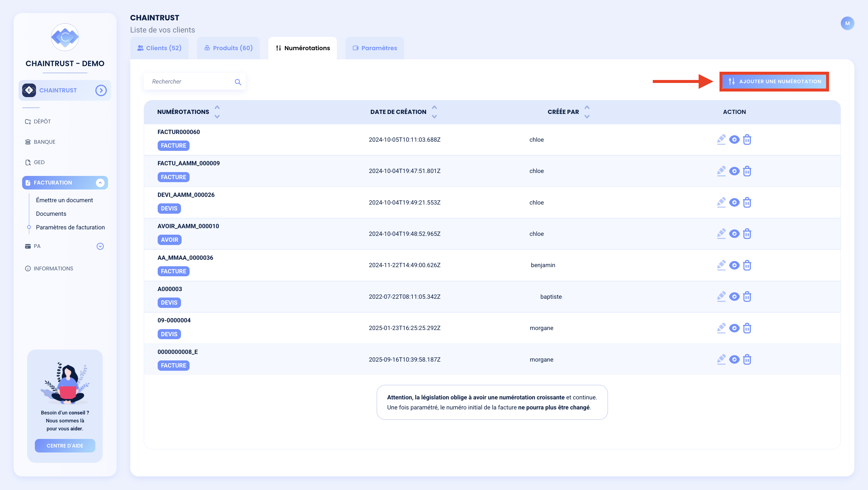Click Ajouter une numérotation button
This screenshot has height=490, width=868.
[774, 81]
